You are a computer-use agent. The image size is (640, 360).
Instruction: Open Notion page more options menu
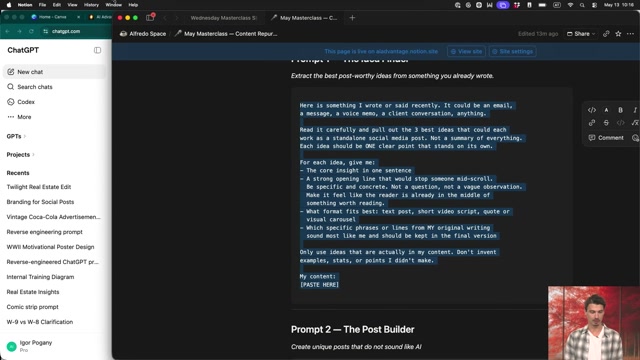point(630,34)
